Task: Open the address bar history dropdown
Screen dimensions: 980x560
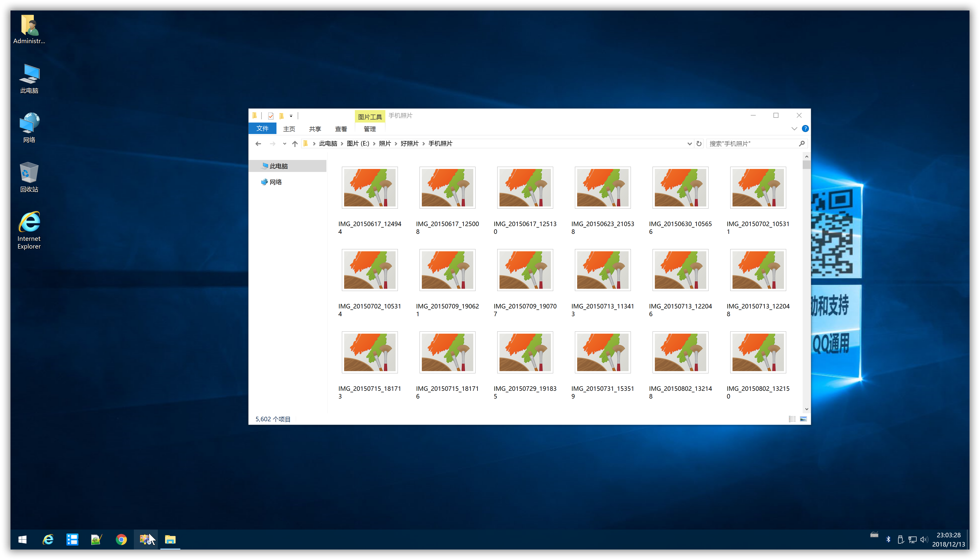Action: tap(689, 143)
